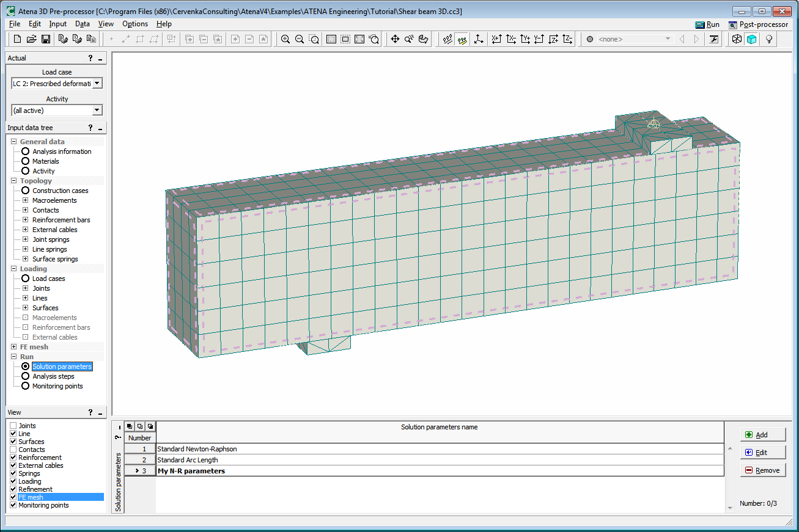The height and width of the screenshot is (532, 799).
Task: Open the Data menu
Action: pyautogui.click(x=82, y=24)
